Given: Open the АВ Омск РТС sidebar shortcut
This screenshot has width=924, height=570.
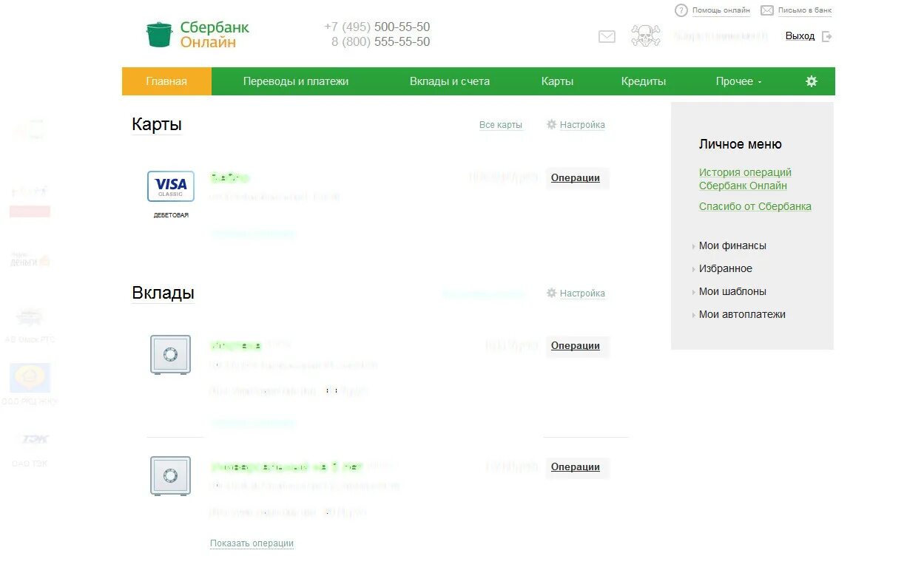Looking at the screenshot, I should 30,325.
